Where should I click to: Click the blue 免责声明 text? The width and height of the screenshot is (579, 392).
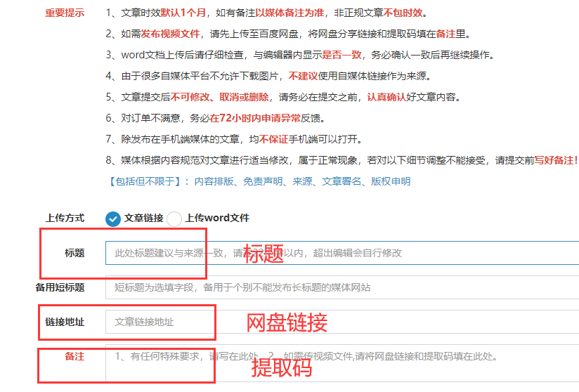264,181
